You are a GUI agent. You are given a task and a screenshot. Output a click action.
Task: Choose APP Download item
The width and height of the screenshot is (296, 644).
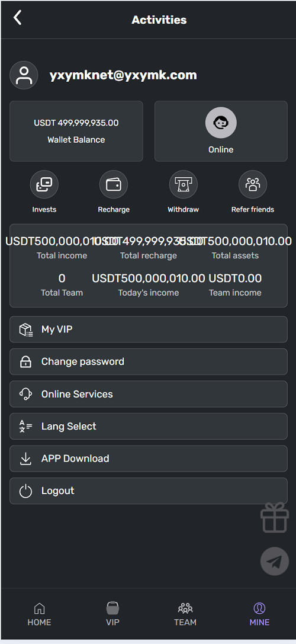(148, 459)
